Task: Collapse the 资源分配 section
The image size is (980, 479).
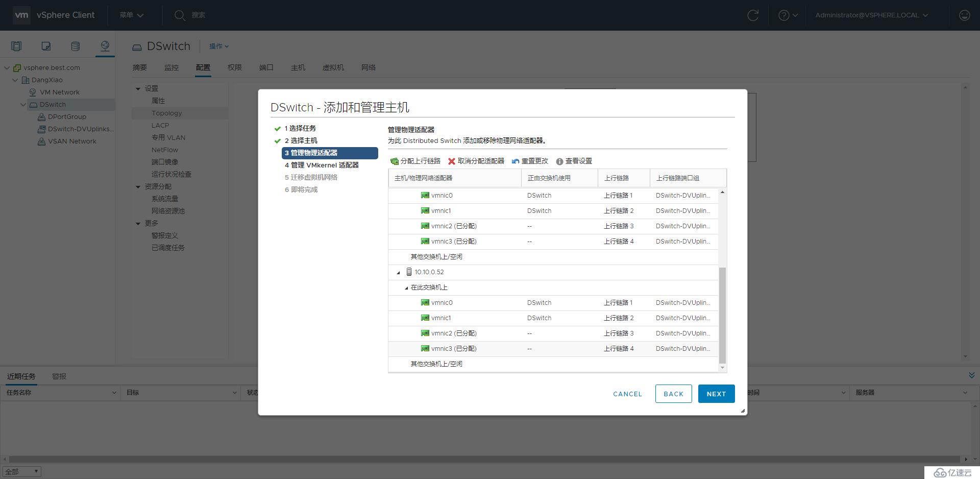Action: (138, 187)
